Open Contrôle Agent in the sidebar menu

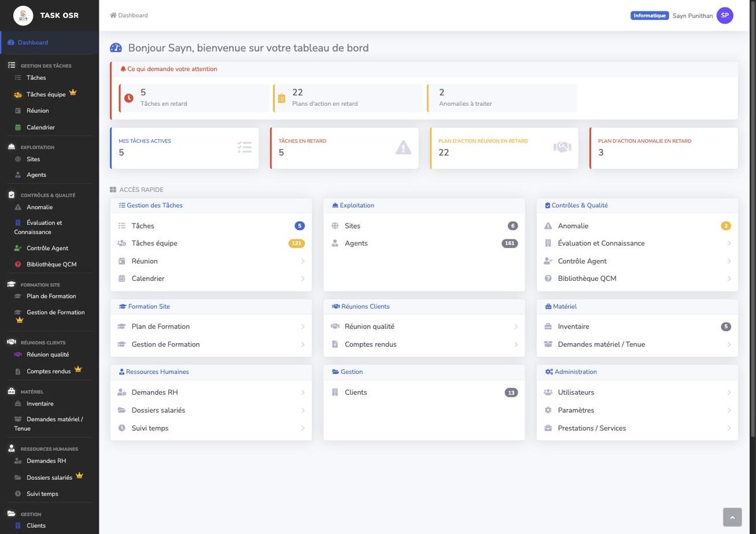[x=47, y=248]
